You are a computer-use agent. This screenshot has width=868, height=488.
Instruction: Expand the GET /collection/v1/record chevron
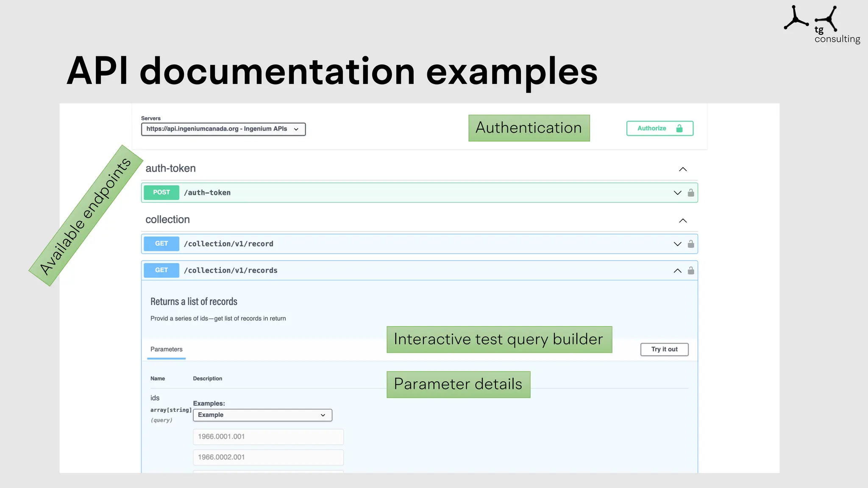[x=677, y=244]
